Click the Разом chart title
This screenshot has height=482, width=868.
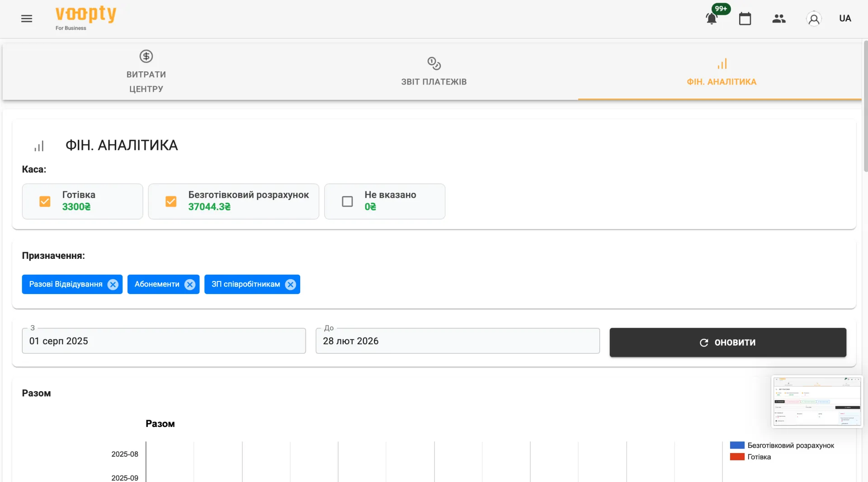click(160, 424)
